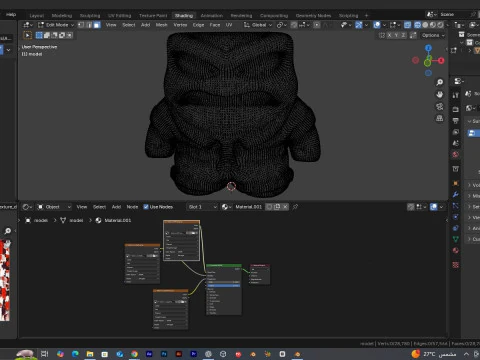The height and width of the screenshot is (360, 480).
Task: Switch to the Geometry Nodes workspace tab
Action: tap(313, 16)
